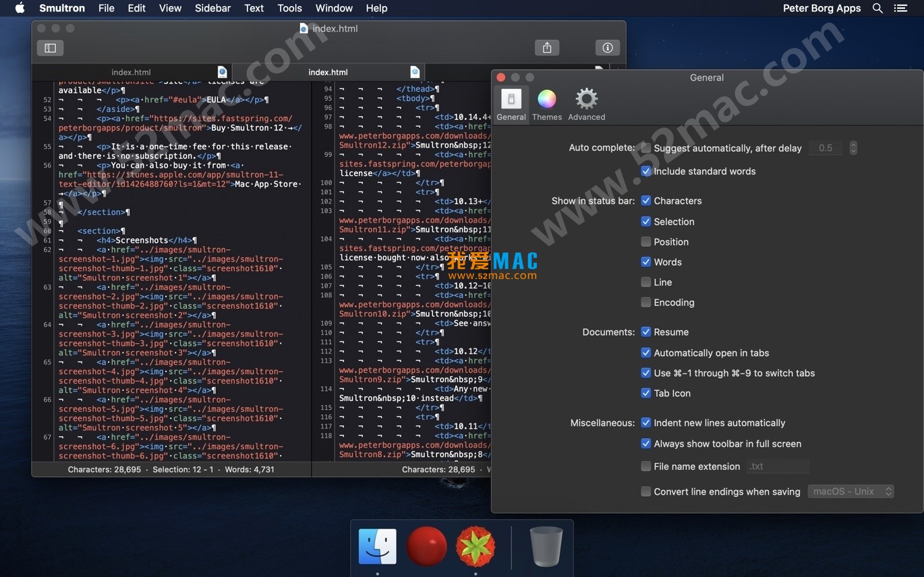Select the second index.html tab
Image resolution: width=924 pixels, height=577 pixels.
pyautogui.click(x=328, y=72)
